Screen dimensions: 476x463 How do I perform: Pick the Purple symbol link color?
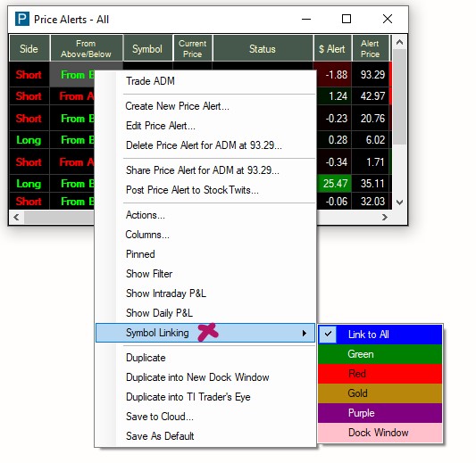[380, 413]
